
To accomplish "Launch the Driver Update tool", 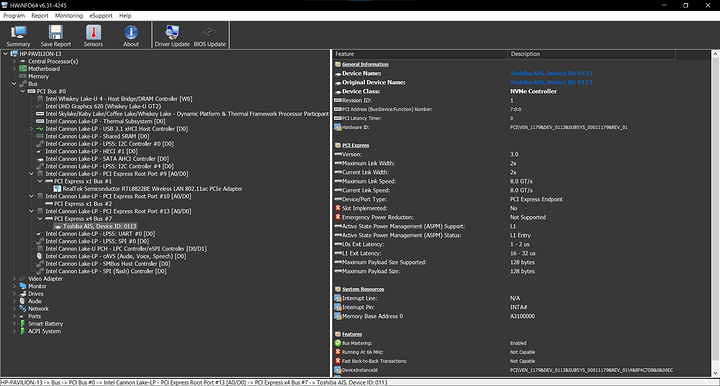I will [x=172, y=36].
